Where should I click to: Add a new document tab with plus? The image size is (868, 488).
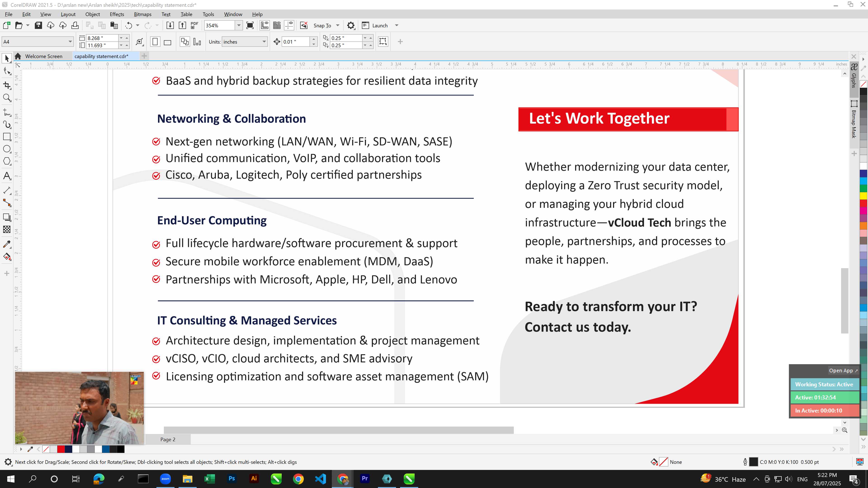coord(144,56)
